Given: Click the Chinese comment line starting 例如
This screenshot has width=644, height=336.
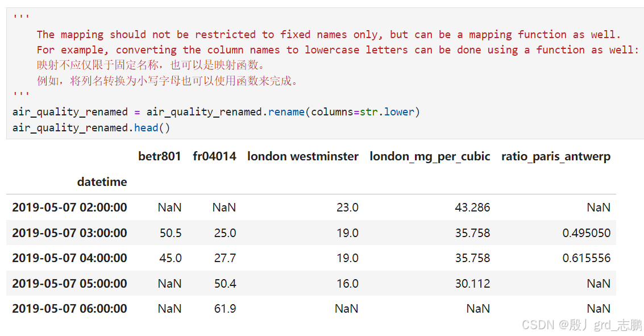Looking at the screenshot, I should click(x=167, y=81).
